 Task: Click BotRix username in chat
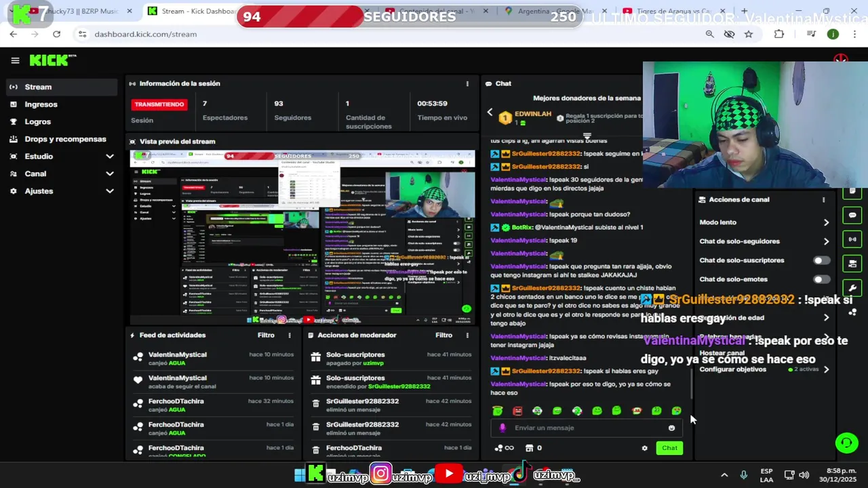(522, 227)
